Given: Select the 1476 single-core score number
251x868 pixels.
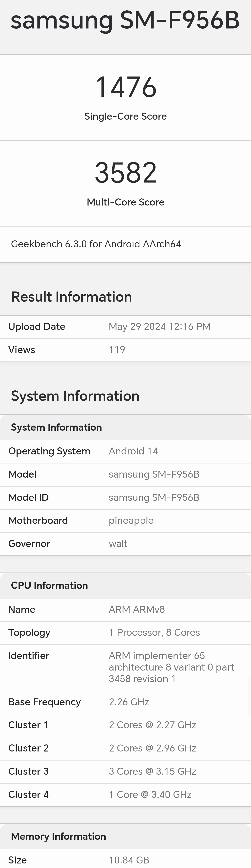Looking at the screenshot, I should tap(126, 87).
